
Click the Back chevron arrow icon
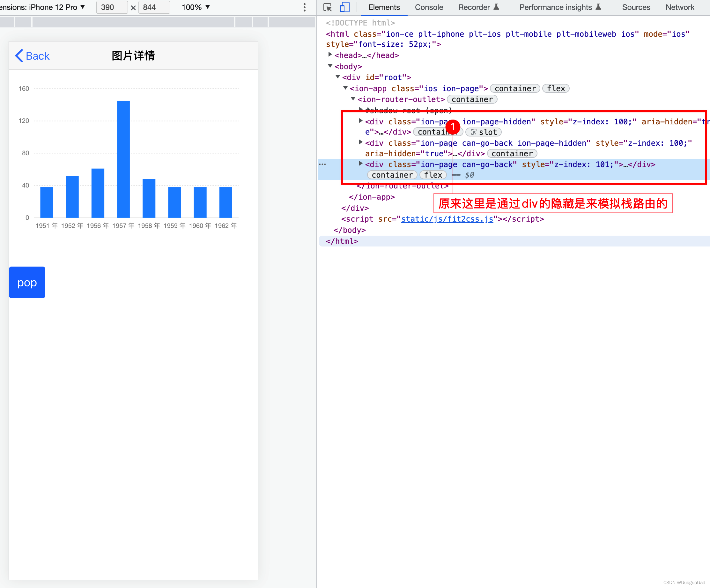tap(19, 56)
